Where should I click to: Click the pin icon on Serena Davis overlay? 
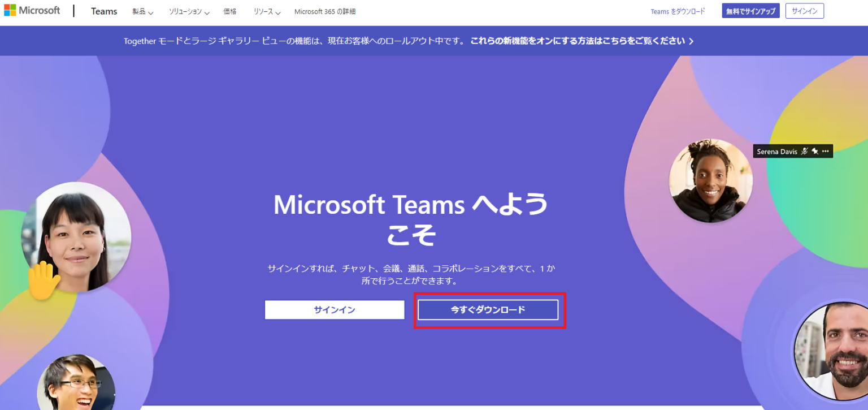coord(814,151)
